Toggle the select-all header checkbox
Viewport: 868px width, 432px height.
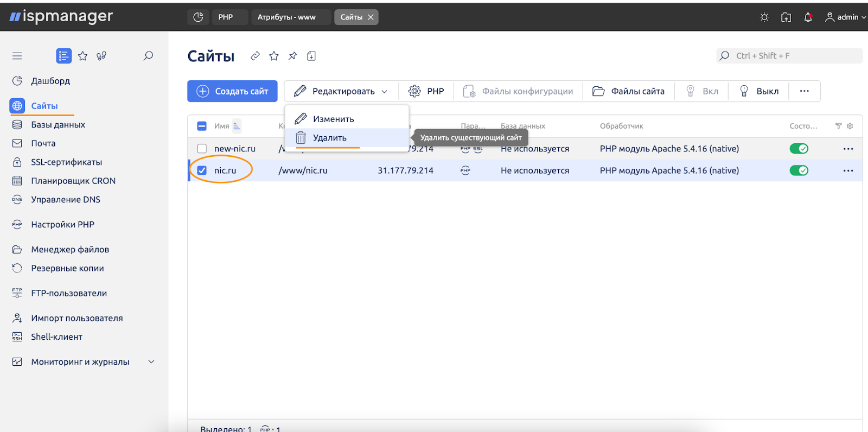[x=202, y=126]
